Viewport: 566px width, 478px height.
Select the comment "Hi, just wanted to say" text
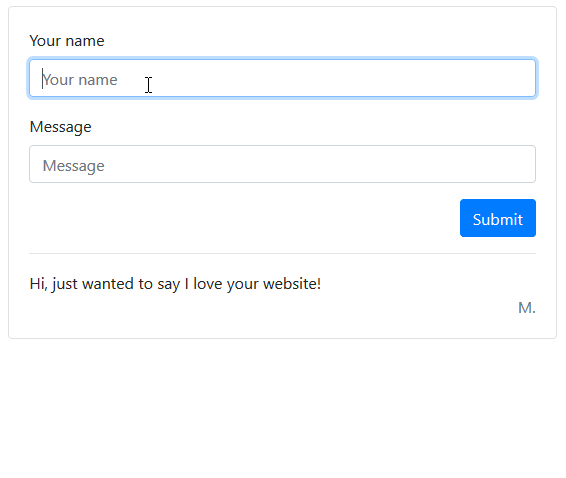tap(105, 284)
